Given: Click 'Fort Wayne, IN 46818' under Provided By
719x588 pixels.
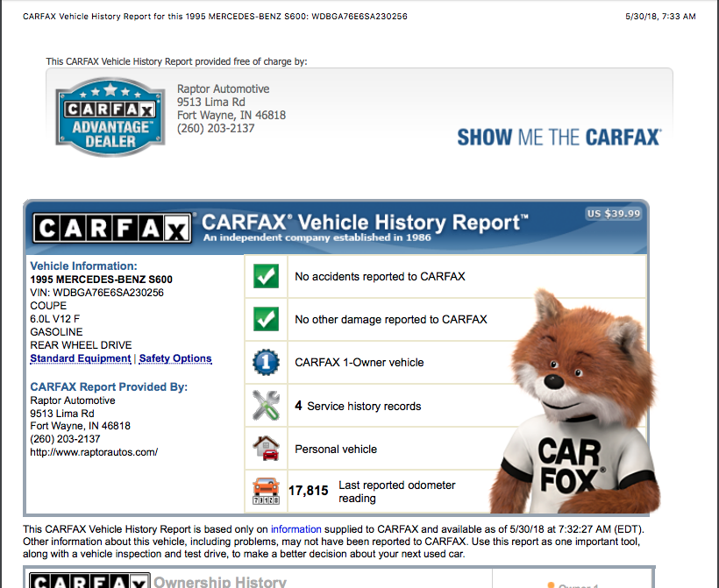Looking at the screenshot, I should click(x=81, y=426).
